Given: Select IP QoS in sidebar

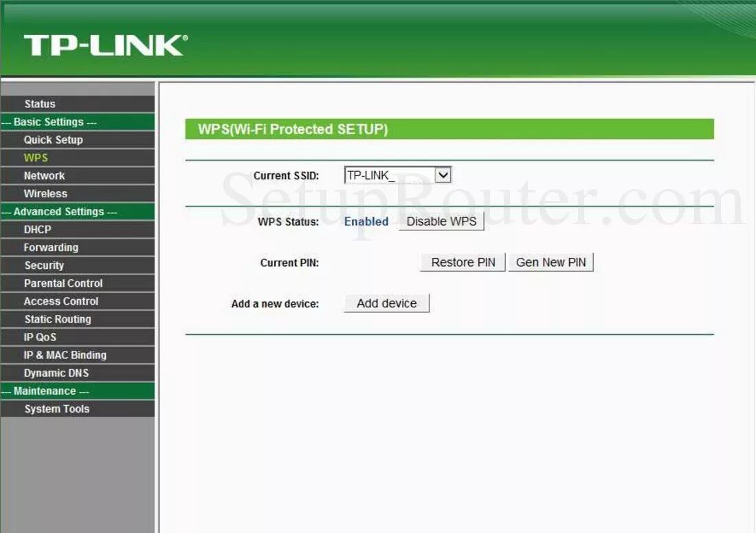Looking at the screenshot, I should tap(78, 337).
